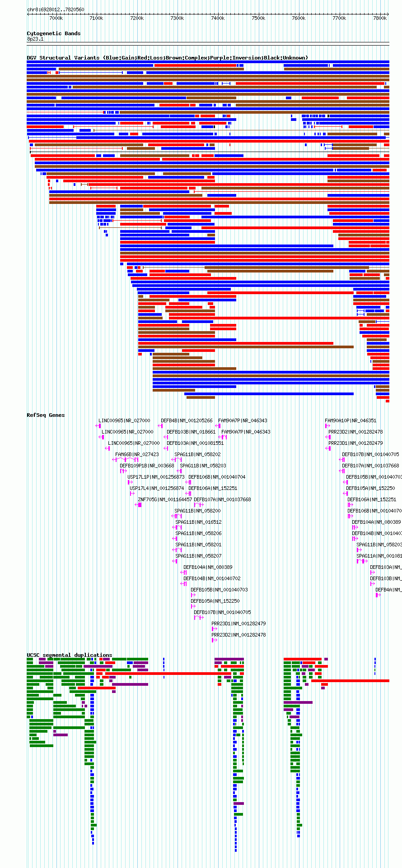Select gene label FAM66B|NR_027423
This screenshot has width=402, height=868.
pos(137,454)
